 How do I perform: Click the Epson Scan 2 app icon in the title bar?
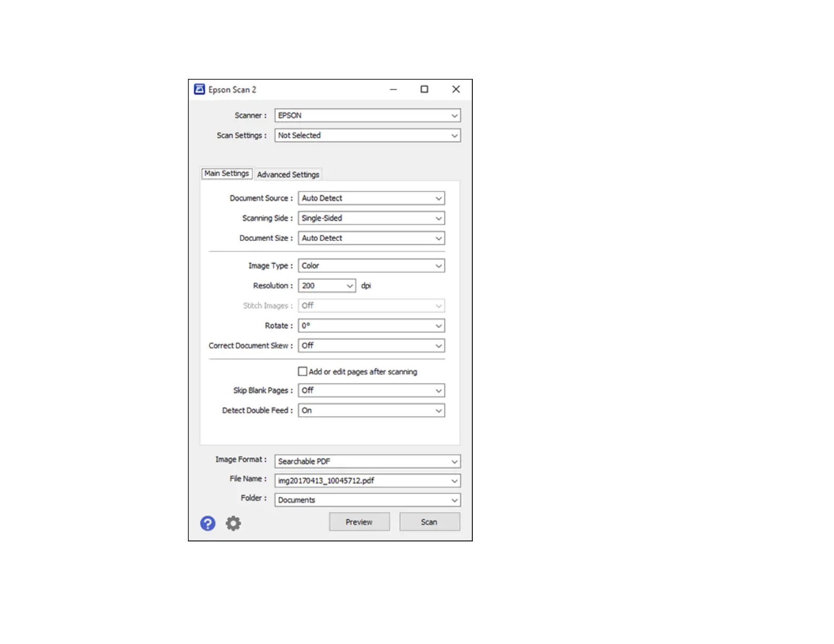click(x=200, y=89)
